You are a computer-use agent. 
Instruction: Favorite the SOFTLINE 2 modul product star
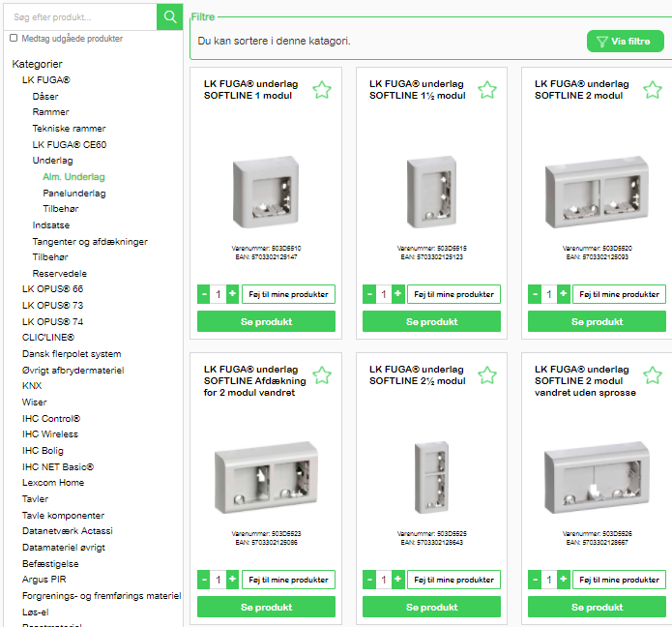click(653, 90)
